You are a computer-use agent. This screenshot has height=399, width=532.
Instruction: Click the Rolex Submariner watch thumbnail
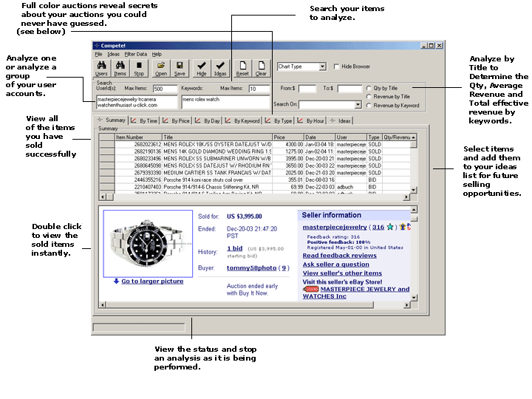click(148, 243)
